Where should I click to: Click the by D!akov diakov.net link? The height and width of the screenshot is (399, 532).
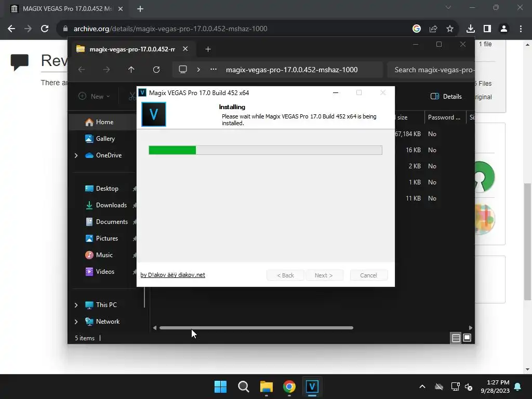[172, 275]
